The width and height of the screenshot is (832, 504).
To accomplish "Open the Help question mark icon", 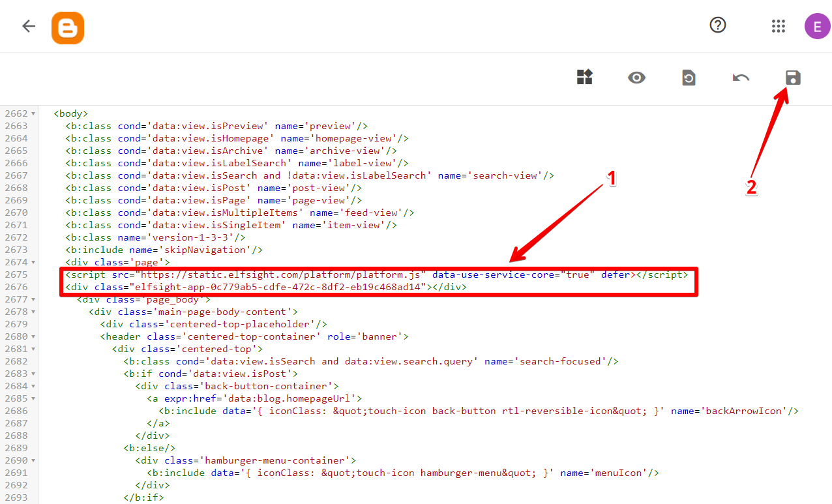I will (x=718, y=25).
